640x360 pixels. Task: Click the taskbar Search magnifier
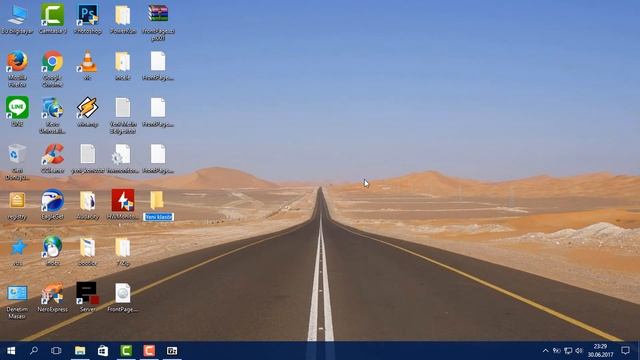[x=34, y=351]
